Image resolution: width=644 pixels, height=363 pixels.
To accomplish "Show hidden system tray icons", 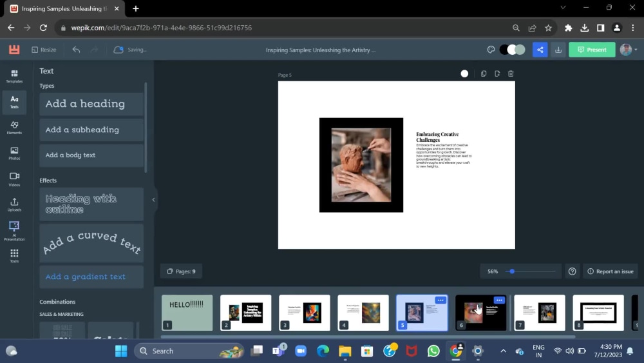I will coord(503,351).
